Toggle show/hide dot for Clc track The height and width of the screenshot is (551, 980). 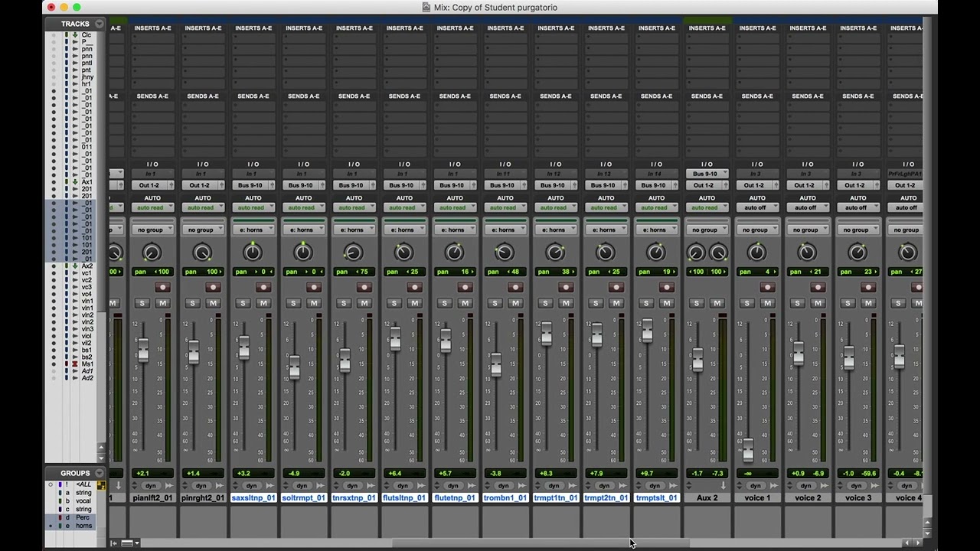point(53,35)
